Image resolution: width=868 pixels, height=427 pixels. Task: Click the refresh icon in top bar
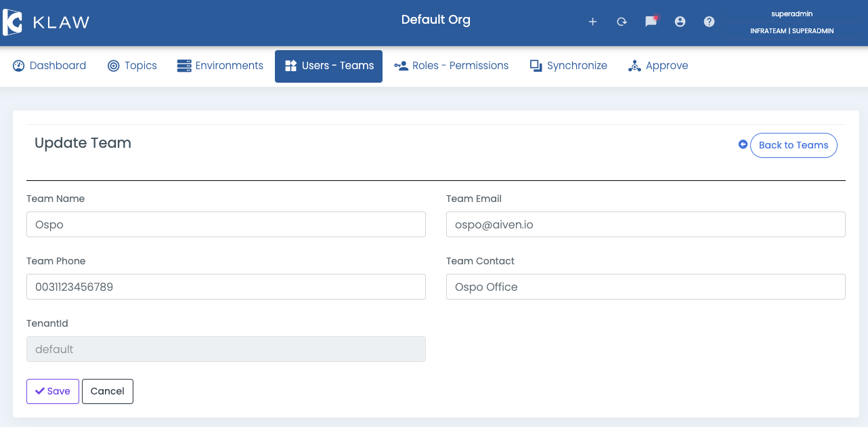tap(622, 22)
